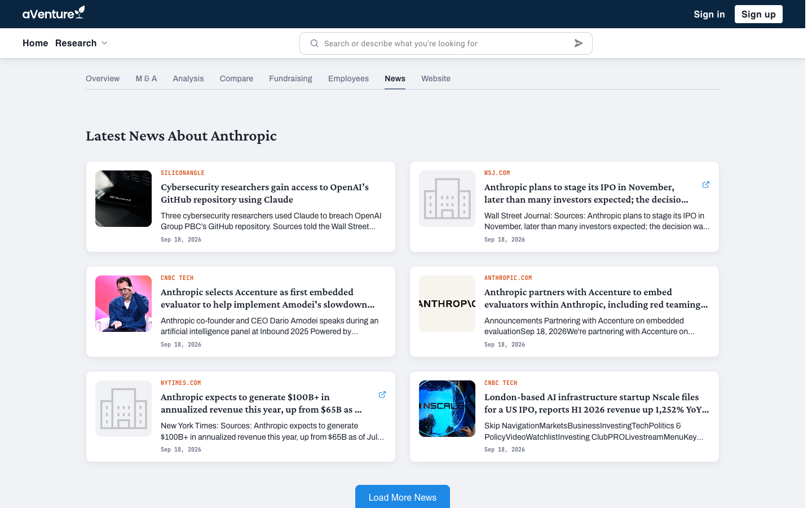Click the CNBC TECH label on Accenture evaluator card
The width and height of the screenshot is (812, 508).
pos(177,278)
